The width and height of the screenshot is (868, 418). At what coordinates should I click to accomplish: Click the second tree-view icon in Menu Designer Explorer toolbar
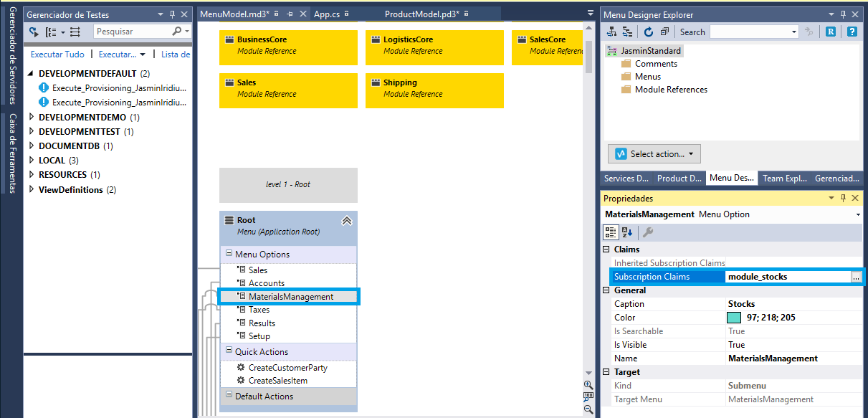[x=627, y=32]
